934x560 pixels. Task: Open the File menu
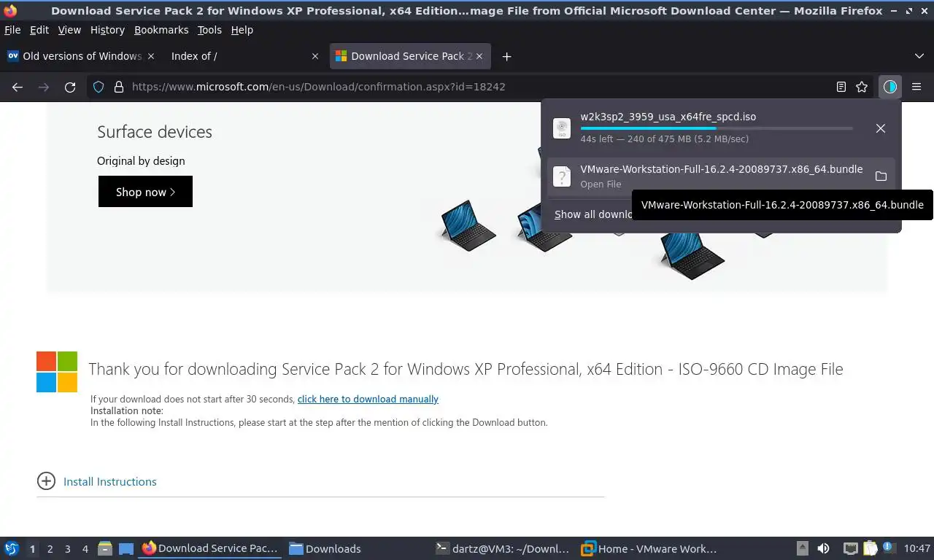point(12,30)
